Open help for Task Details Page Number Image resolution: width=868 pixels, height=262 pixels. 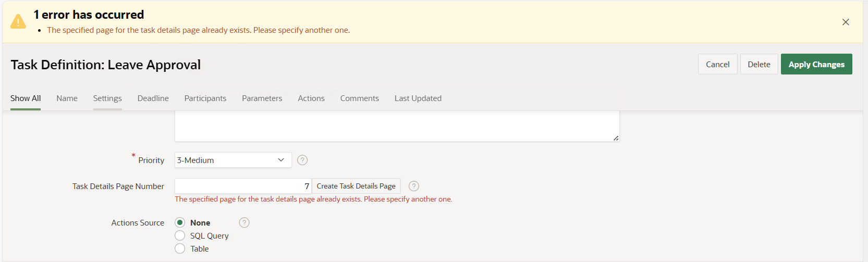click(414, 186)
